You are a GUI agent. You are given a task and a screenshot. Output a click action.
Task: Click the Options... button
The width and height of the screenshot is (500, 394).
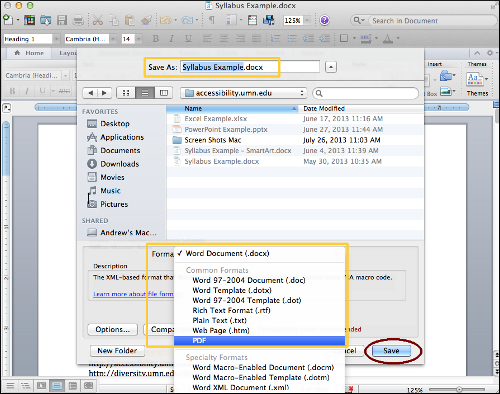(113, 330)
